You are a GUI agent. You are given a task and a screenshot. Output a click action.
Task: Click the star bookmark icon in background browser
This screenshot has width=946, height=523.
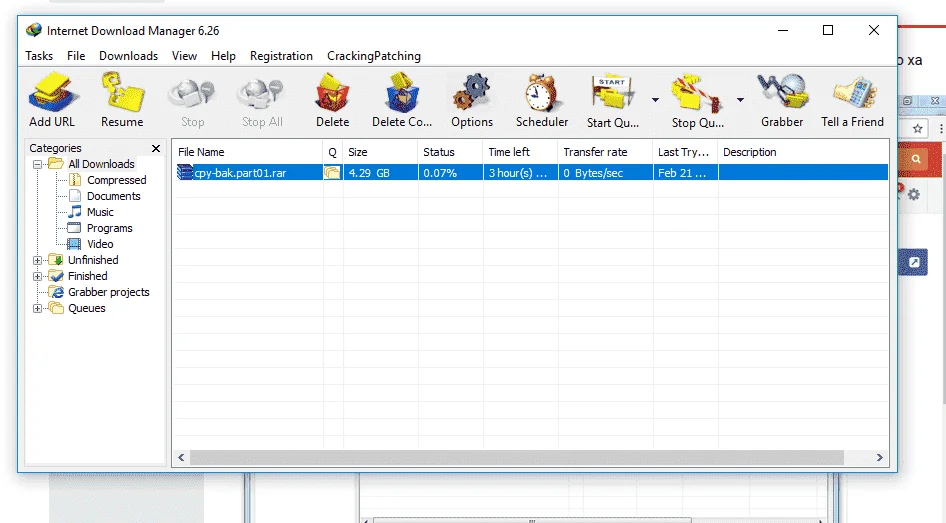click(x=918, y=128)
